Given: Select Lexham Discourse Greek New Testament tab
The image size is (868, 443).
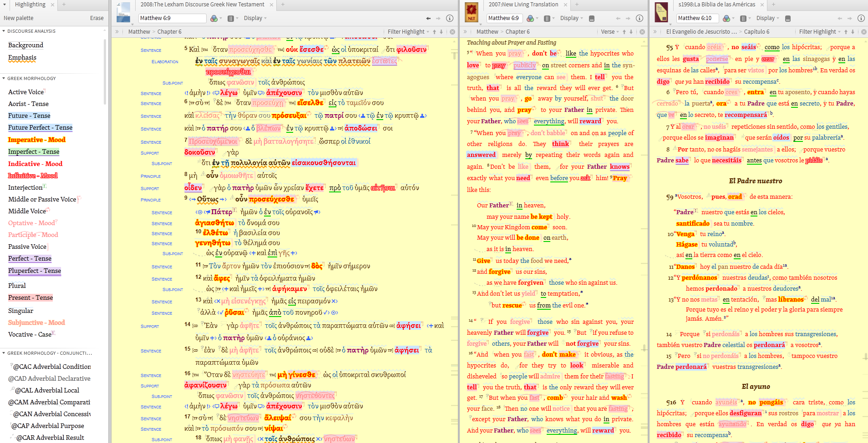Looking at the screenshot, I should [202, 5].
